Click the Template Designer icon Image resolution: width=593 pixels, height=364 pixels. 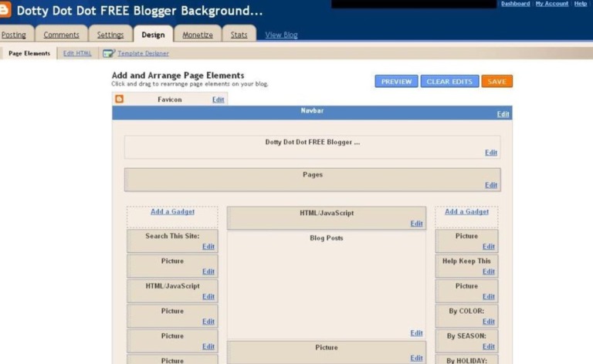click(109, 53)
